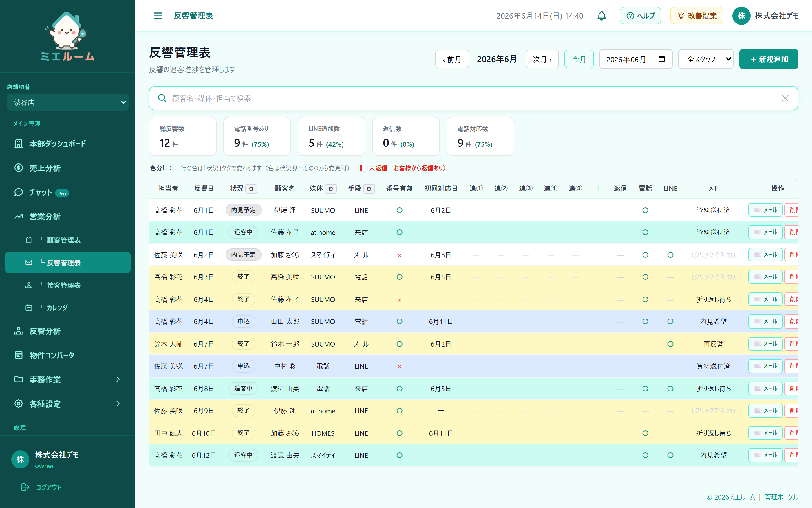Toggle 番号有無 cross in 中村 彩 row
The height and width of the screenshot is (508, 812).
pyautogui.click(x=399, y=367)
